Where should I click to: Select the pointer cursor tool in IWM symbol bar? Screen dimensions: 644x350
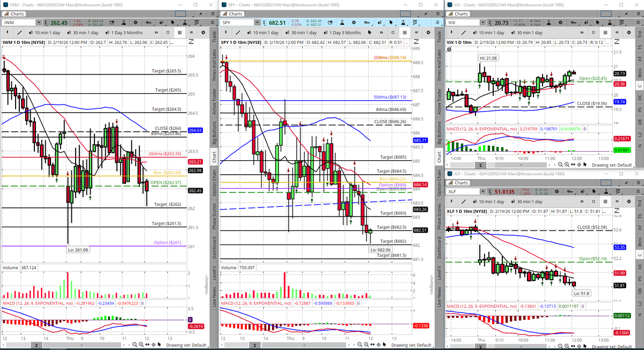(173, 23)
